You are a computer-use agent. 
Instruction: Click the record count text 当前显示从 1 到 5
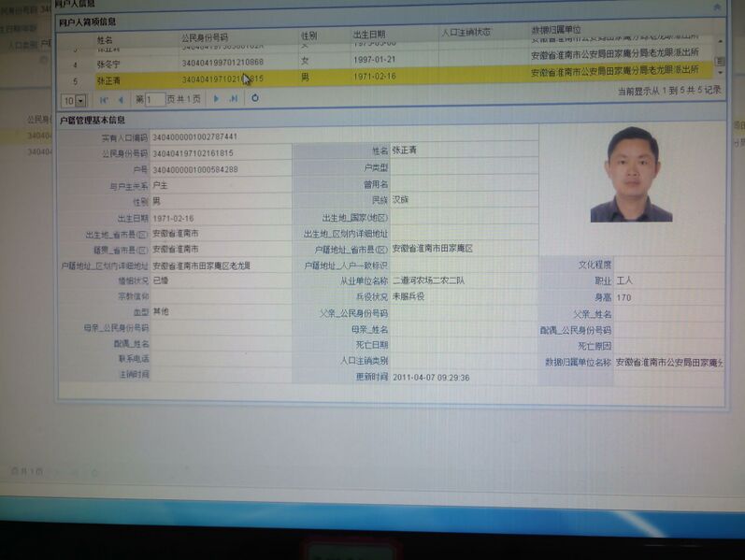(x=669, y=91)
